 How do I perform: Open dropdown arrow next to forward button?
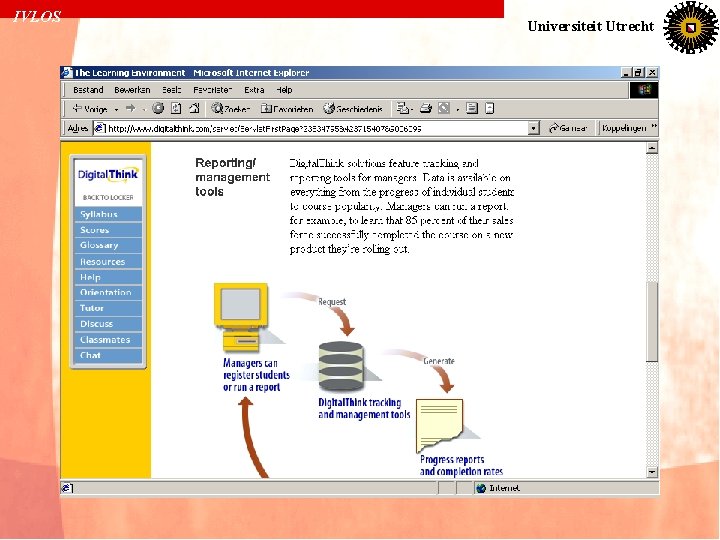coord(143,109)
